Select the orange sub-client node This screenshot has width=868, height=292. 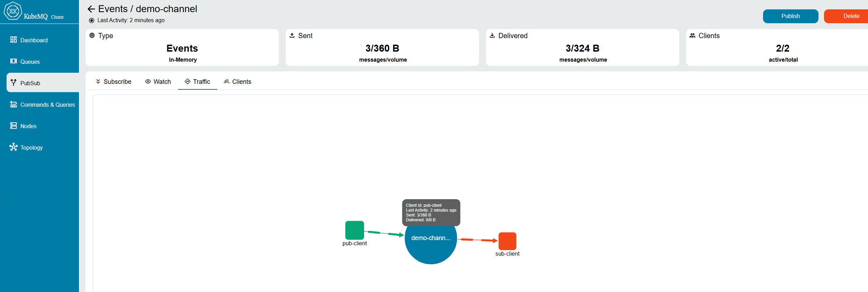(x=507, y=241)
